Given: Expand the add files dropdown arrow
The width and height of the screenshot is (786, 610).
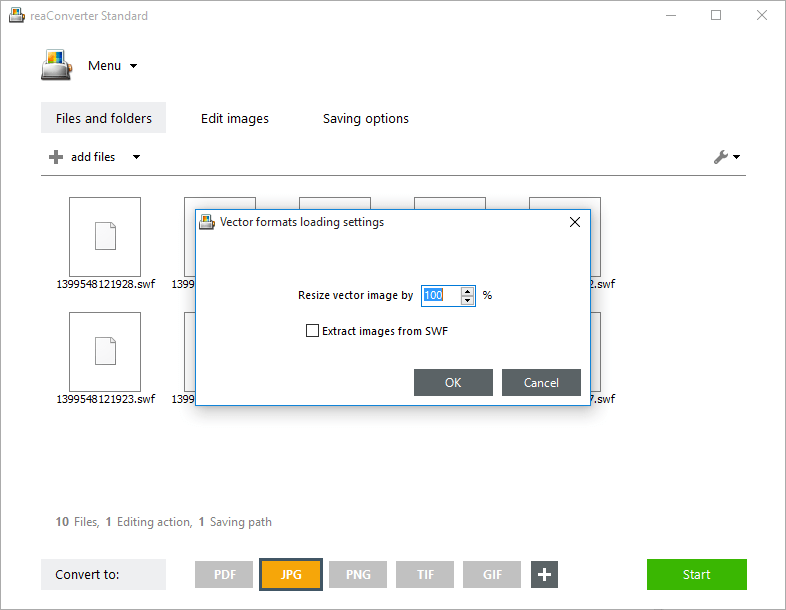Looking at the screenshot, I should click(136, 157).
